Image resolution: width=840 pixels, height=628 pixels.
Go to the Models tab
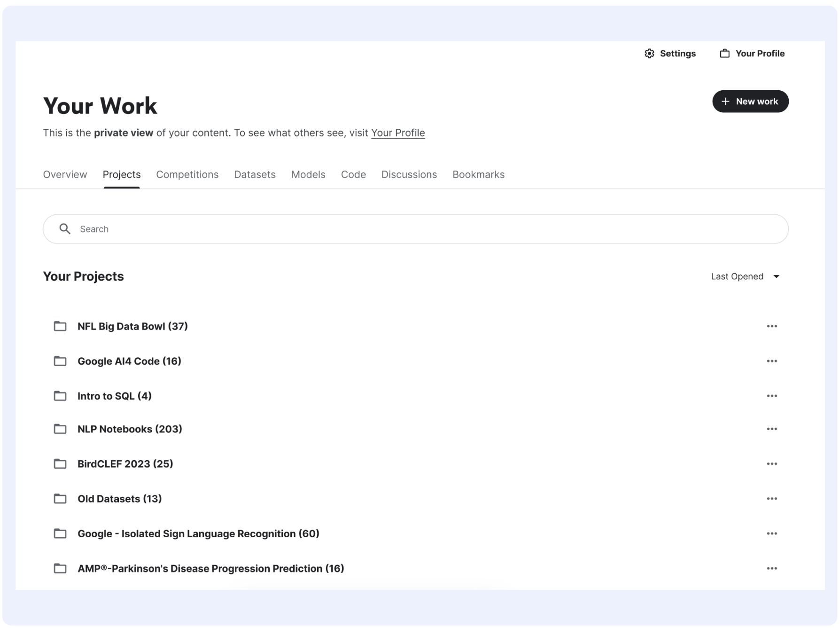pos(308,174)
